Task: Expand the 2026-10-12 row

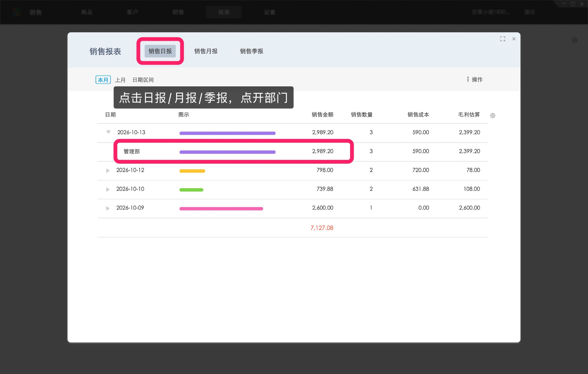Action: coord(108,170)
